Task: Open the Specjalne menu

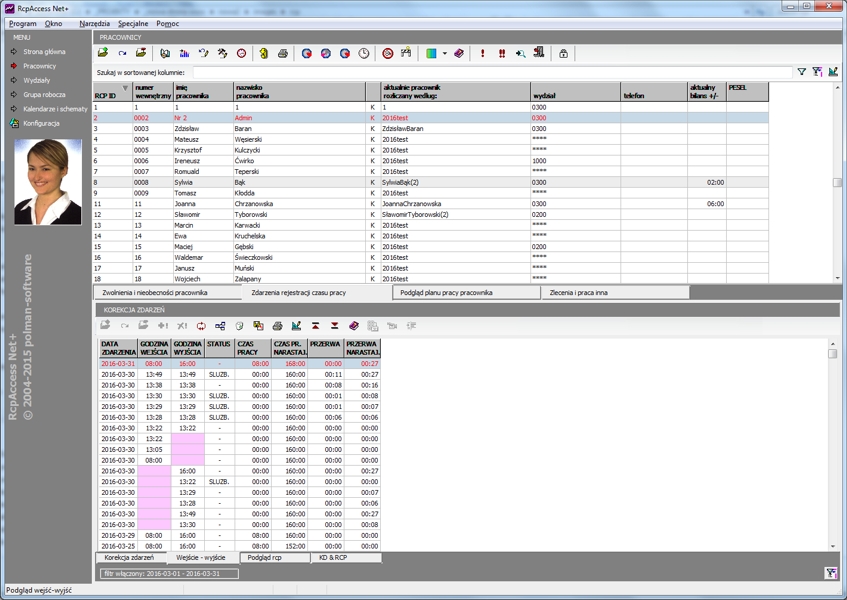Action: click(132, 23)
